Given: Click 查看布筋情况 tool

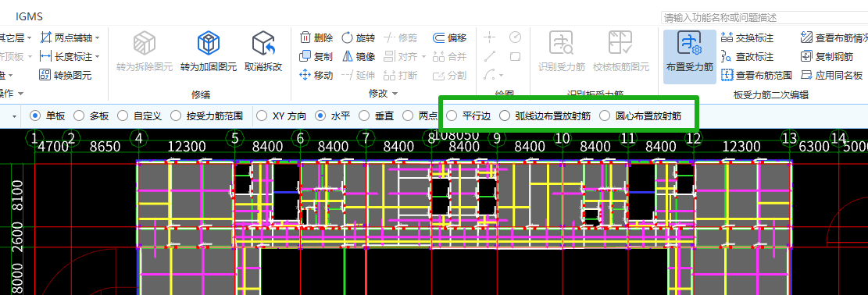Looking at the screenshot, I should tap(834, 37).
